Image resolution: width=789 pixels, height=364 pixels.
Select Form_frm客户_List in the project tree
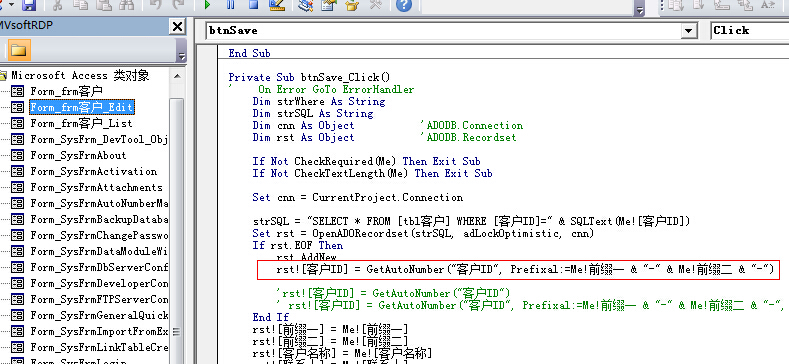[82, 123]
